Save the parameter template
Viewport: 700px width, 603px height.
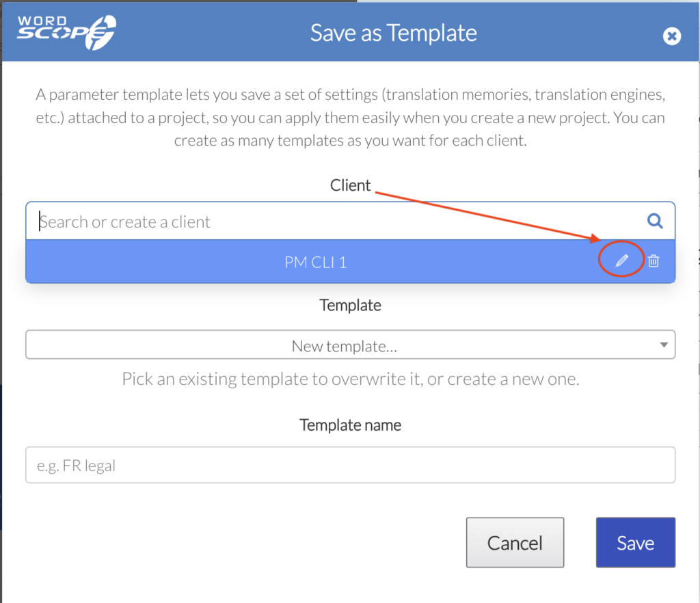tap(635, 542)
